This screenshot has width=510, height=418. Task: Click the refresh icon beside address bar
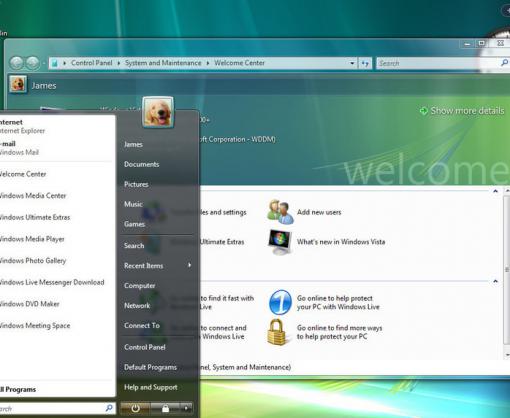point(365,63)
